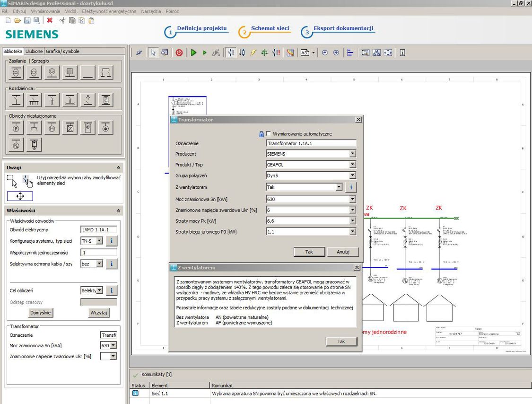Save the current project
The image size is (532, 404).
pos(27,21)
